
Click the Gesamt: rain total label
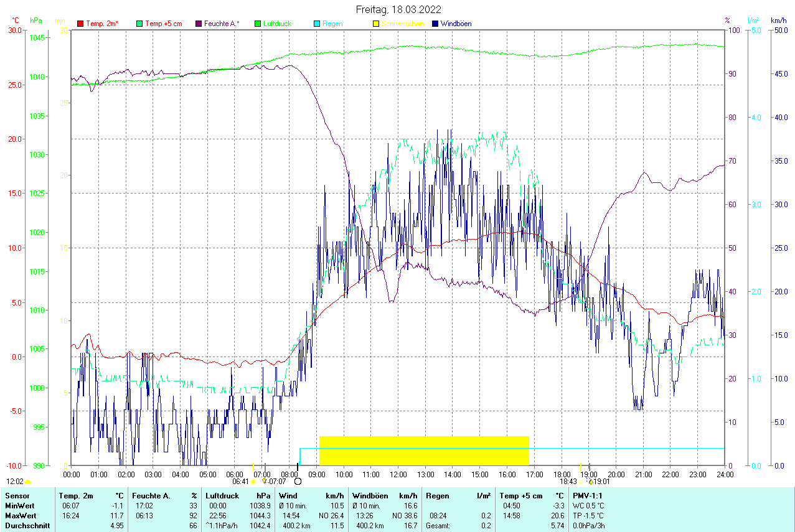pyautogui.click(x=438, y=526)
